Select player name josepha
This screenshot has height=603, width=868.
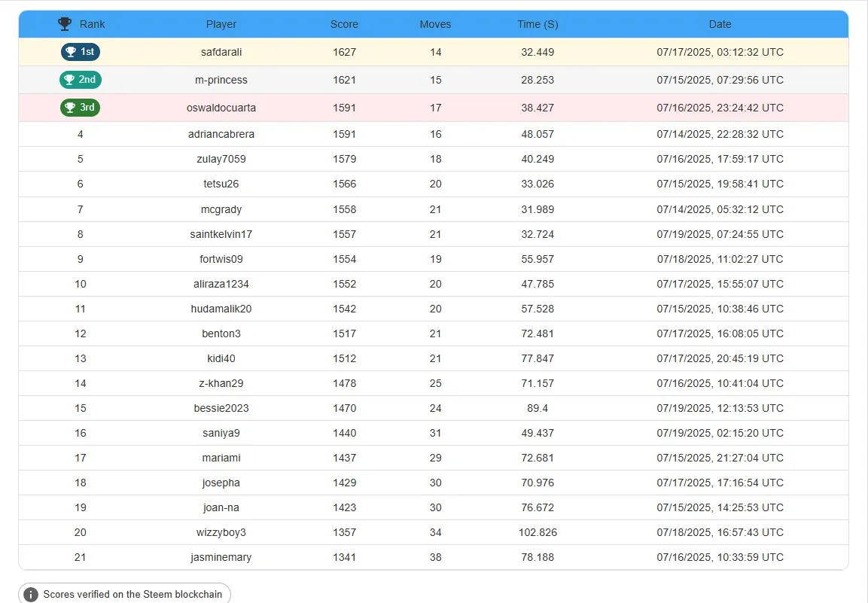[221, 483]
